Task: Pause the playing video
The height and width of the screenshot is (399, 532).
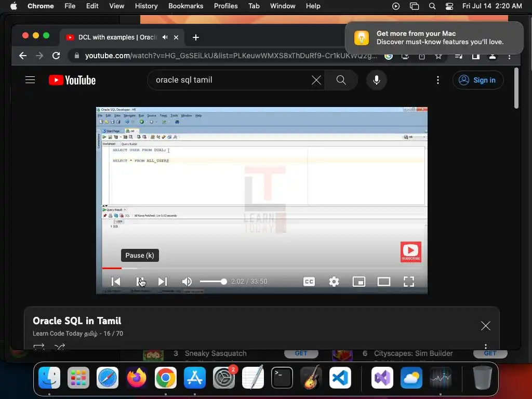Action: [140, 281]
